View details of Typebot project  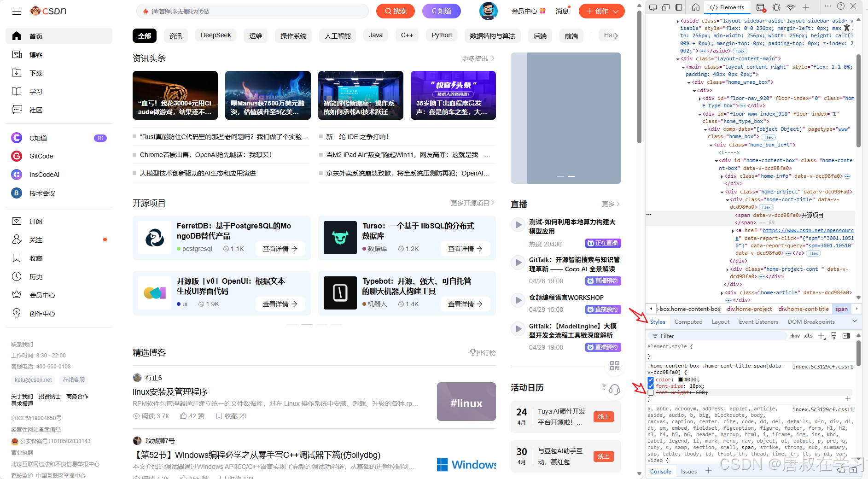[x=466, y=304]
